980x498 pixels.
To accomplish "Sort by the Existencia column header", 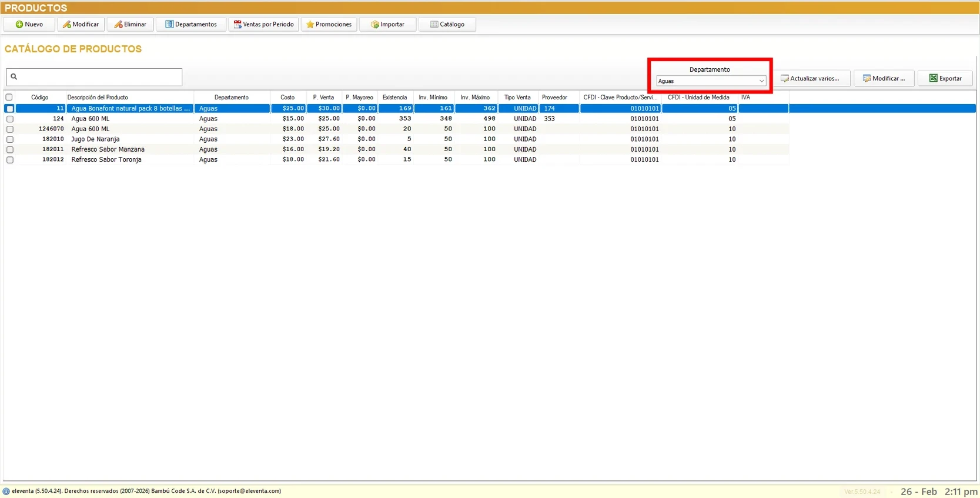I will pyautogui.click(x=394, y=97).
